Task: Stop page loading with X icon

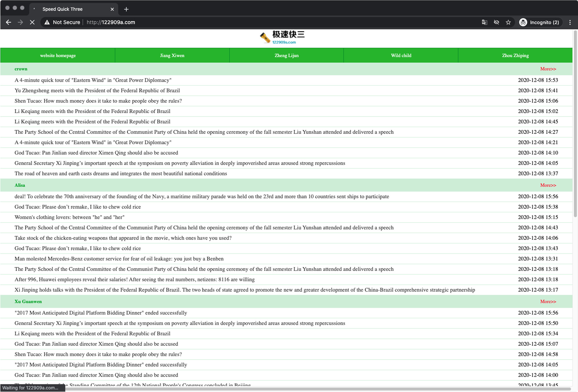Action: pyautogui.click(x=32, y=22)
